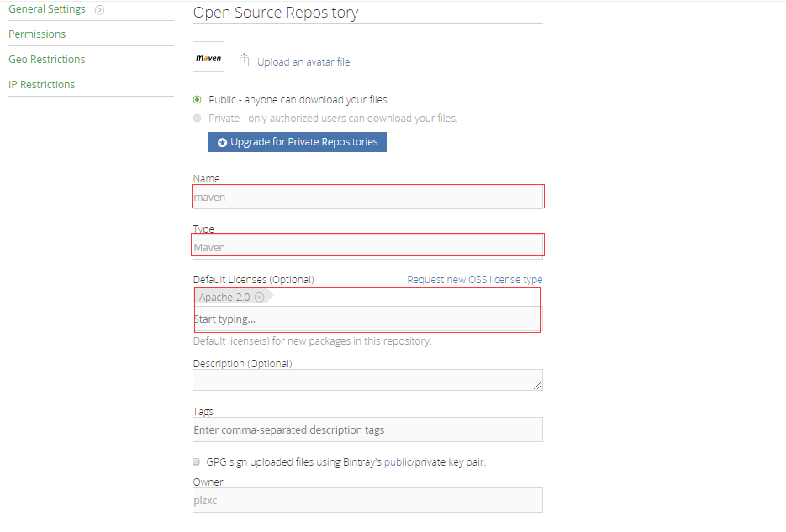Screen dimensions: 786x532
Task: Click the Apache-2.0 license tag
Action: pos(234,297)
